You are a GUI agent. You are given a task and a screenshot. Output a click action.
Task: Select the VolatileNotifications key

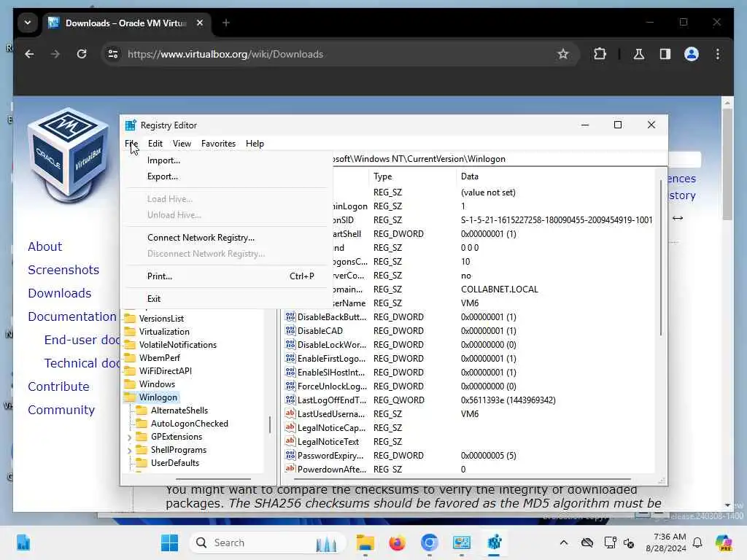178,345
